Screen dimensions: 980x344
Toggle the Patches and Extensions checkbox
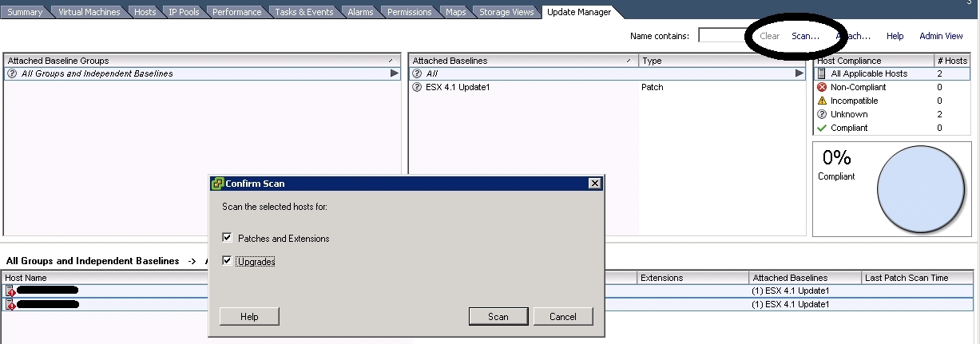227,238
